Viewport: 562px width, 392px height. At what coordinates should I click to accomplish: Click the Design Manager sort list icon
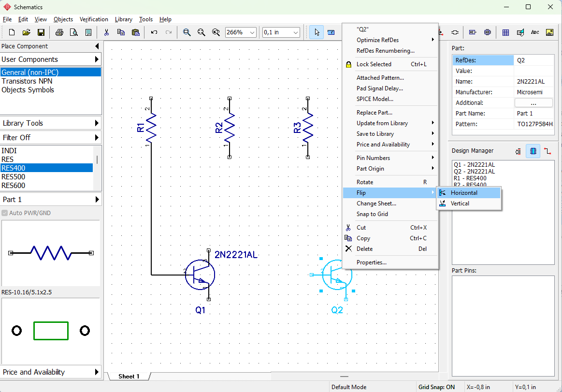518,151
